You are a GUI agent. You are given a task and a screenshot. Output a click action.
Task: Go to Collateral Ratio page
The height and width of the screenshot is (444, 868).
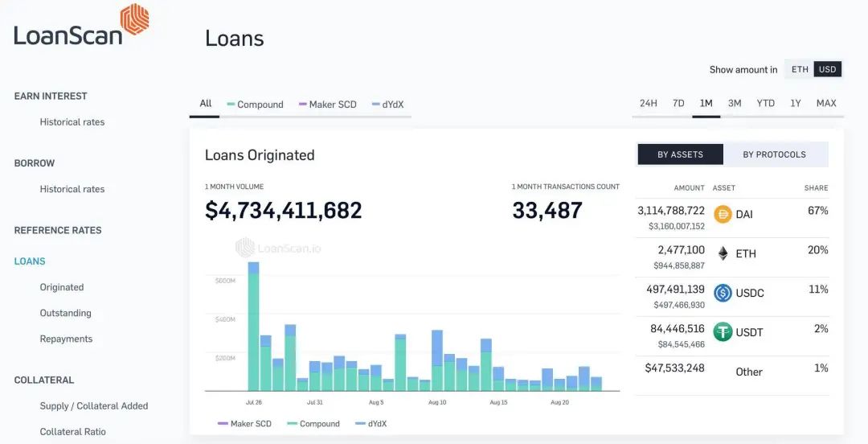pos(73,432)
